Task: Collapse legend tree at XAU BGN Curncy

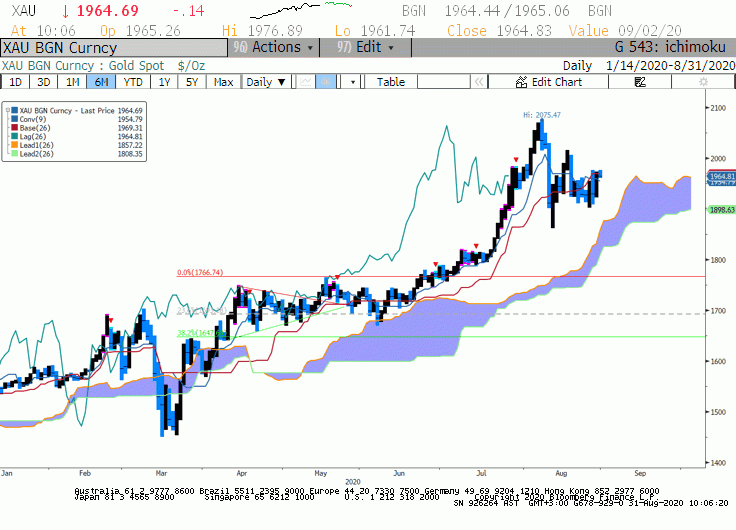Action: (8, 111)
